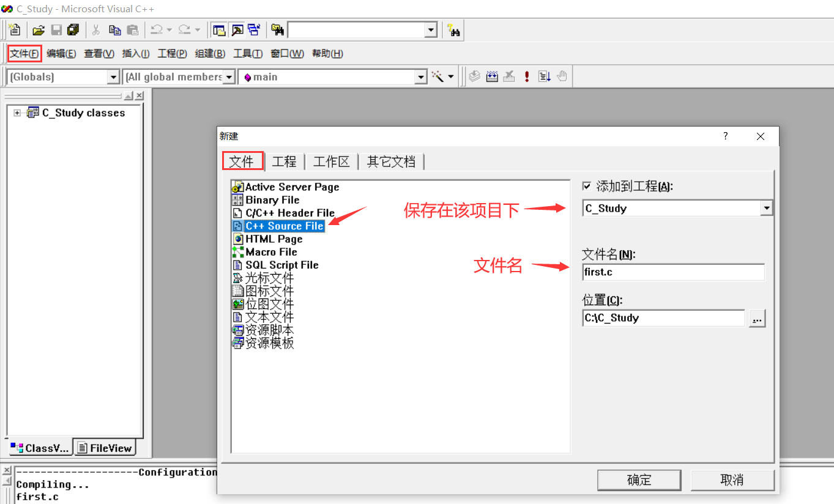Open the WizardBar actions dropdown arrow
This screenshot has height=504, width=834.
tap(451, 76)
